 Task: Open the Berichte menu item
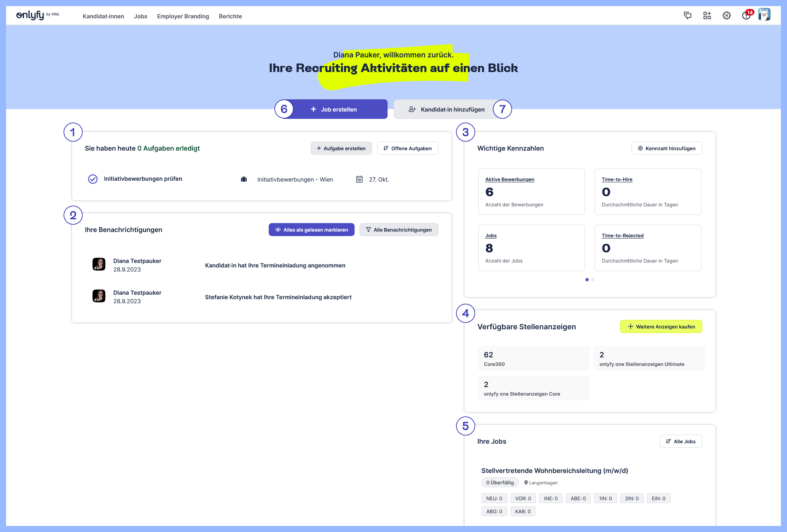coord(230,16)
